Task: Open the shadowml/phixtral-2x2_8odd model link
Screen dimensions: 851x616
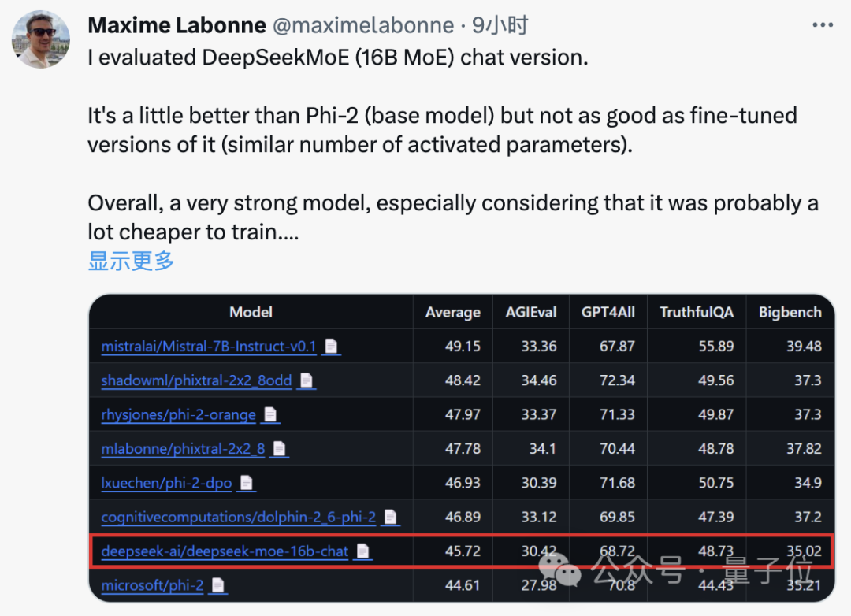Action: (196, 380)
